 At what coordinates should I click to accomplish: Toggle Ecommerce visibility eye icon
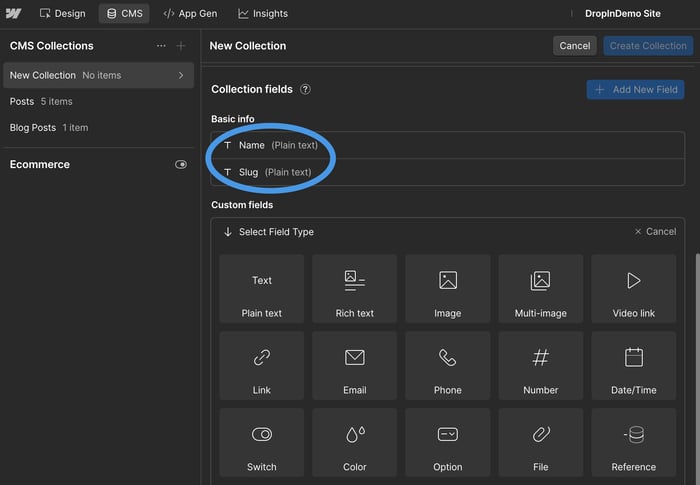tap(181, 164)
